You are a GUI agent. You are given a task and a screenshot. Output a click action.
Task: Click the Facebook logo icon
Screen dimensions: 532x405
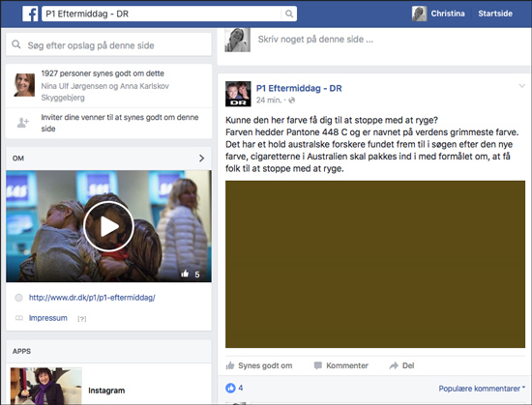pos(30,14)
